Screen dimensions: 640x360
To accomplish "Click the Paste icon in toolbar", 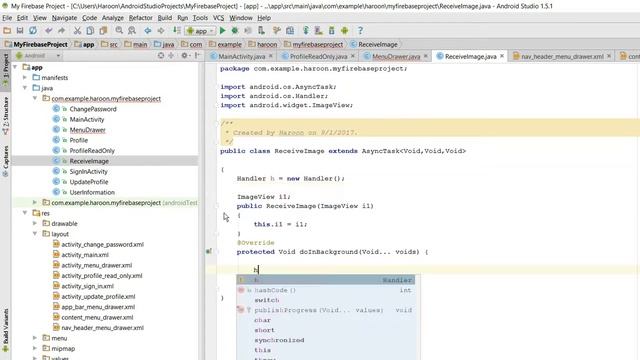I will 103,31.
